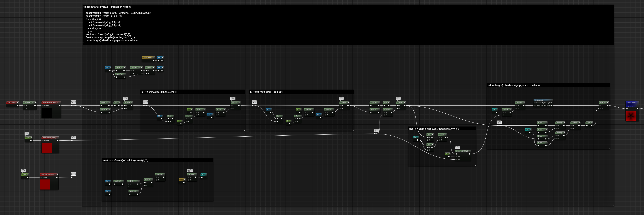Click the rf comment bubble above 0.25 constant

pos(24,171)
